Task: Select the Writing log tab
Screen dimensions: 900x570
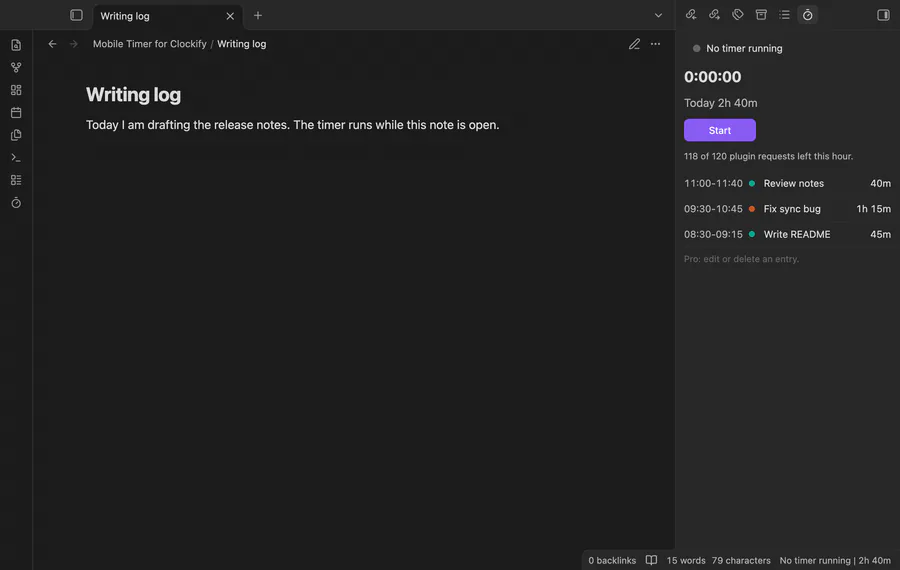Action: point(168,16)
